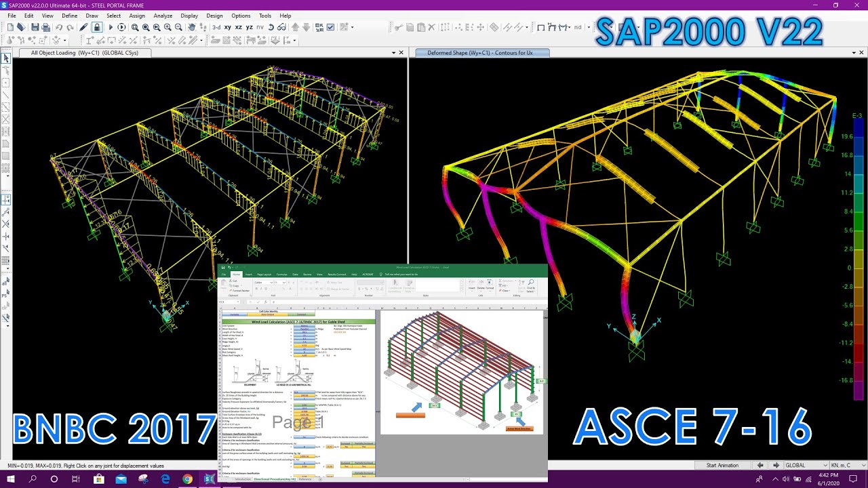This screenshot has width=868, height=488.
Task: Open Chrome from the taskbar
Action: 188,479
